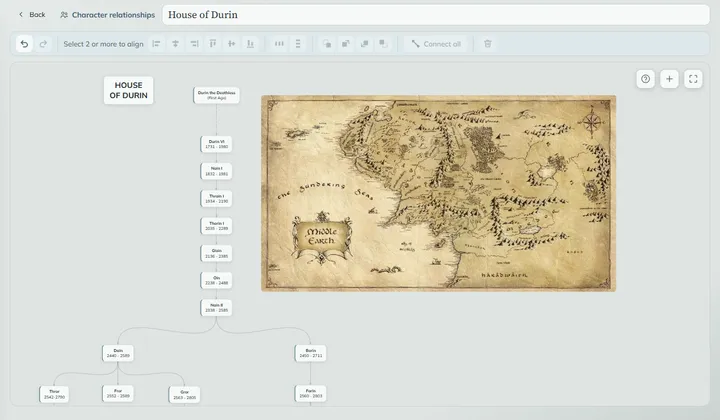Select the Oin 2238 - 2488 node
The height and width of the screenshot is (420, 720).
click(216, 280)
